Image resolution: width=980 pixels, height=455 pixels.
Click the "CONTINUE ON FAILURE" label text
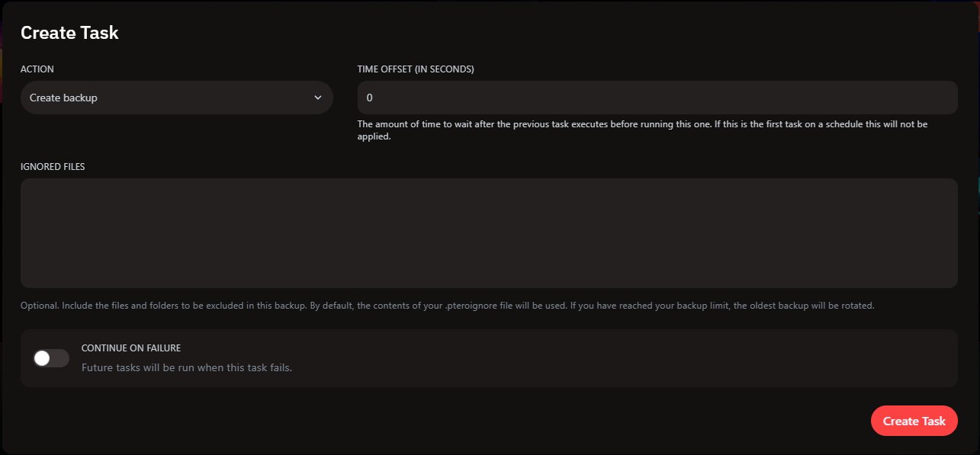[x=131, y=348]
